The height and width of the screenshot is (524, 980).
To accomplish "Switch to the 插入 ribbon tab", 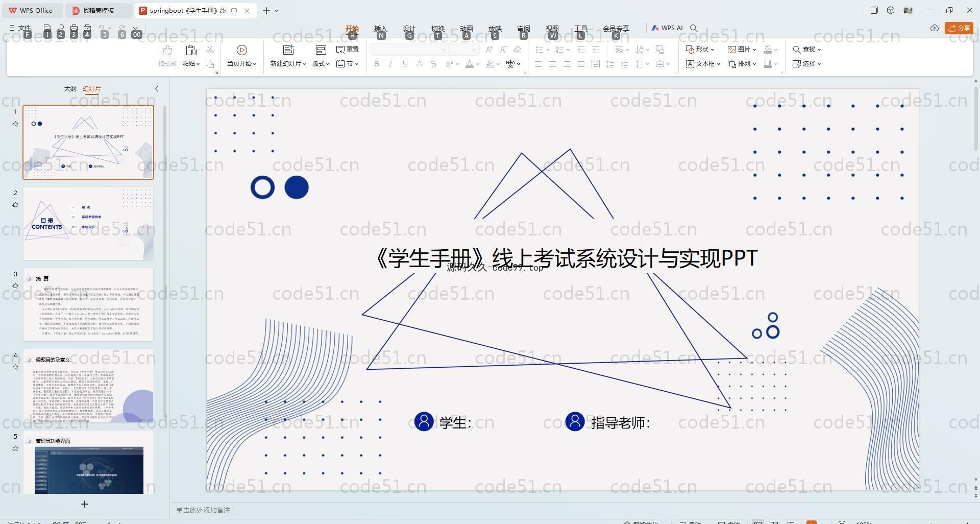I will 380,29.
